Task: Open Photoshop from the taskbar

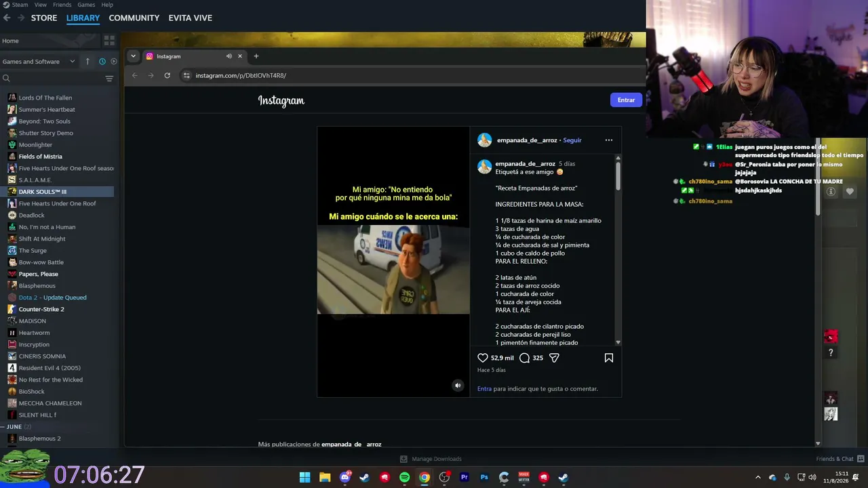Action: (484, 477)
